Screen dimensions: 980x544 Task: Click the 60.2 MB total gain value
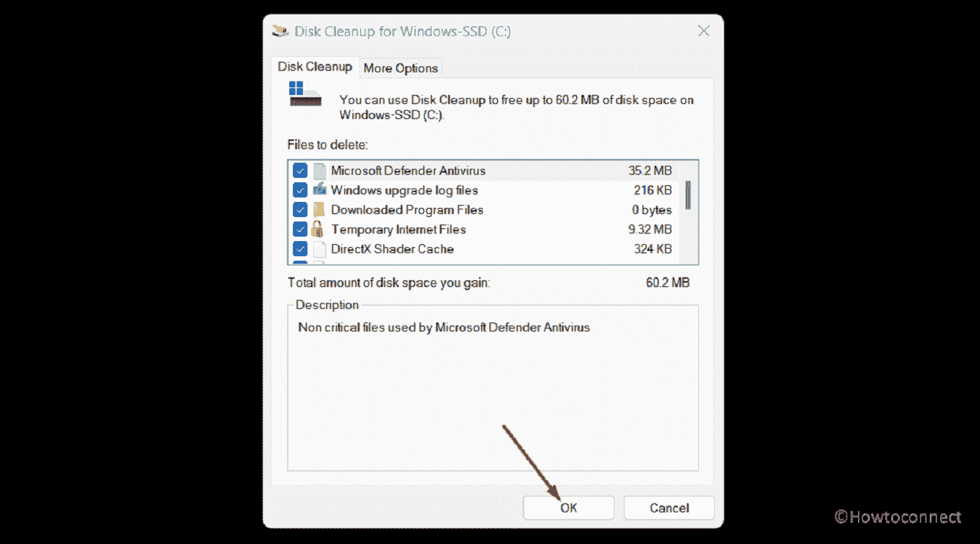click(667, 283)
